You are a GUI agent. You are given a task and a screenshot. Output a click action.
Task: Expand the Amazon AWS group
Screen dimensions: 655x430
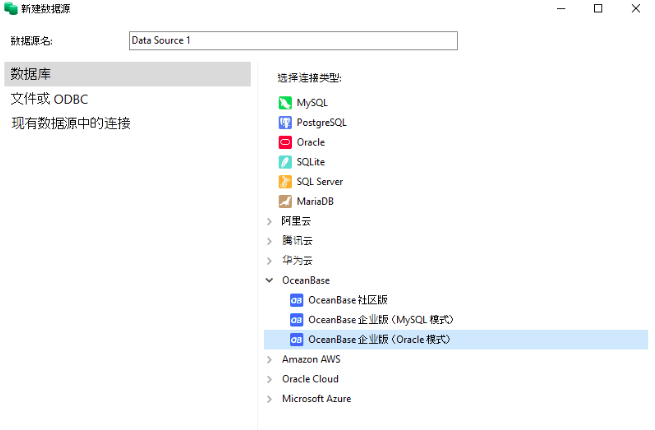[269, 359]
